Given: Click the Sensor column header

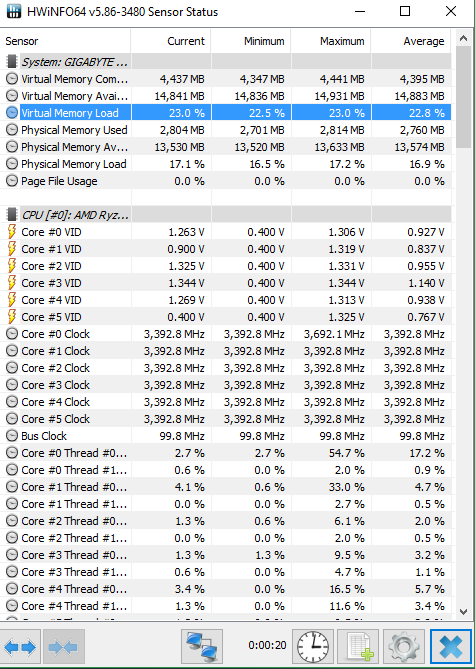Looking at the screenshot, I should pos(65,41).
